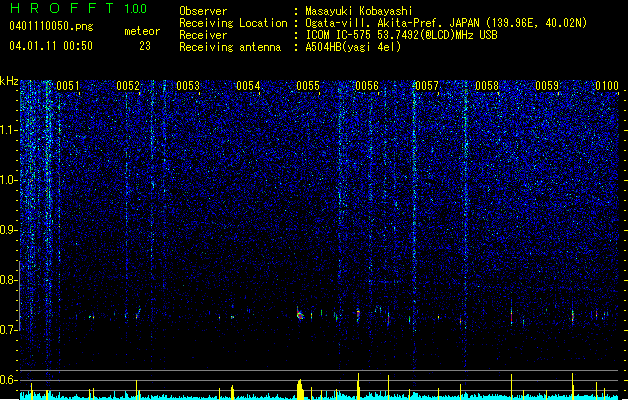Viewport: 629px width, 400px height.
Task: Click the 0.6 kHz axis tick label
Action: coord(9,380)
